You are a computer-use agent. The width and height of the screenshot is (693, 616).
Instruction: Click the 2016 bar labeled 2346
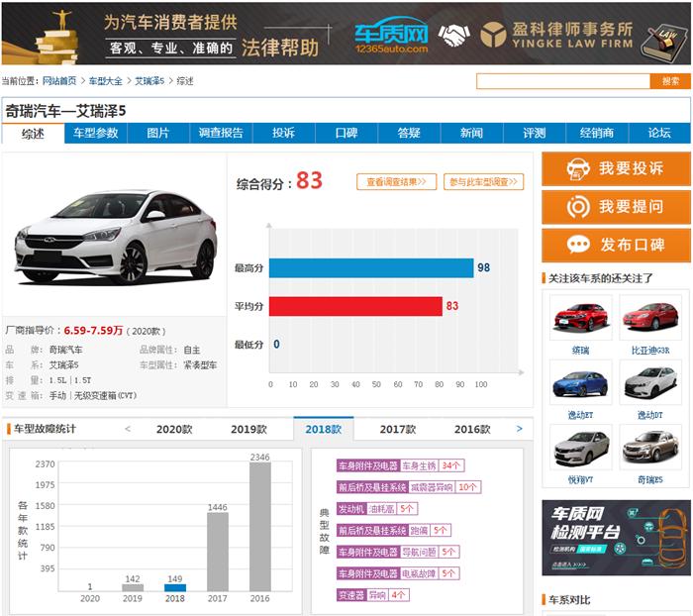pyautogui.click(x=259, y=527)
